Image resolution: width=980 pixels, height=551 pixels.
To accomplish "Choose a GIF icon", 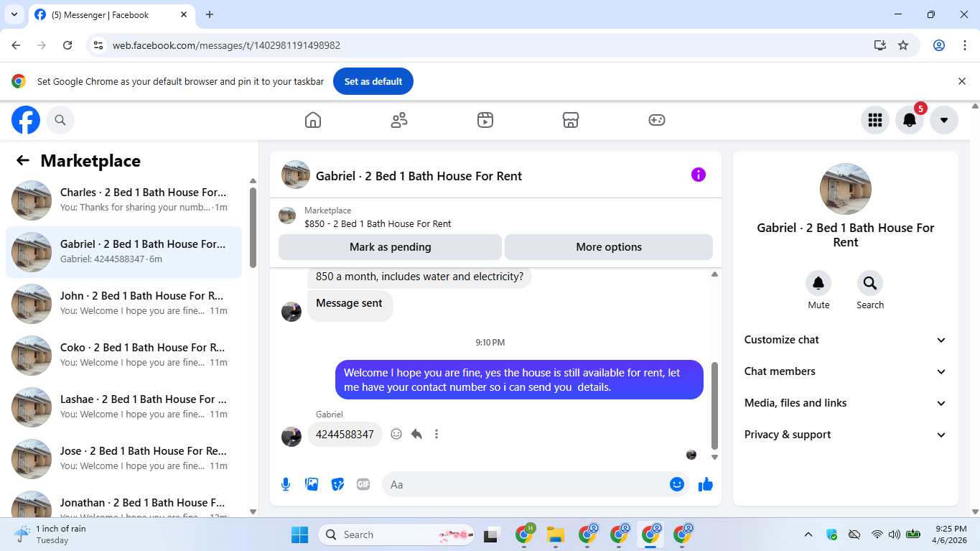I will [x=363, y=484].
